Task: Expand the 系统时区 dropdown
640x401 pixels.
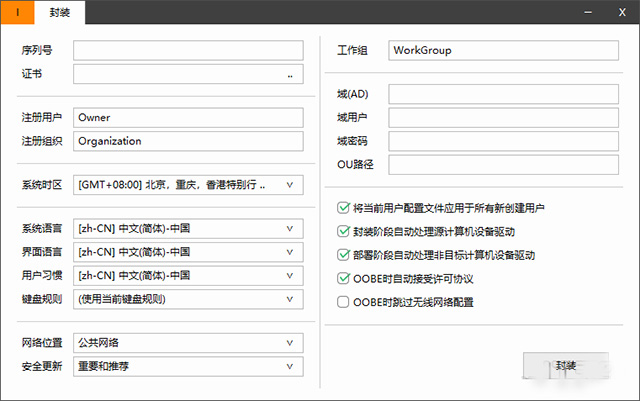Action: point(290,185)
